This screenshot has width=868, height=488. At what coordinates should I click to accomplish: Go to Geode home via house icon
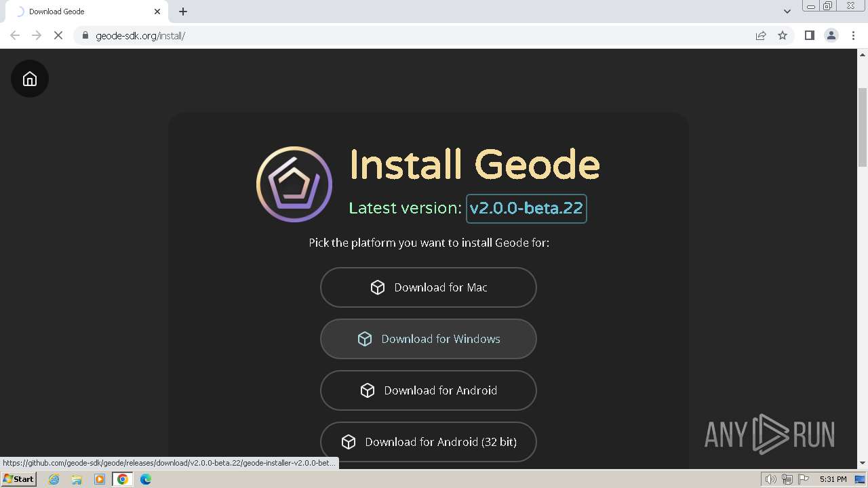pos(30,79)
